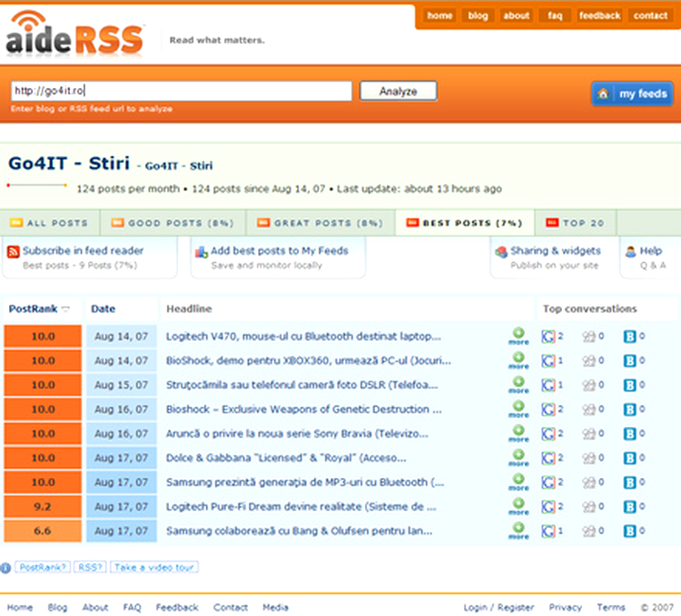Open the Sharing & widgets link

(556, 251)
